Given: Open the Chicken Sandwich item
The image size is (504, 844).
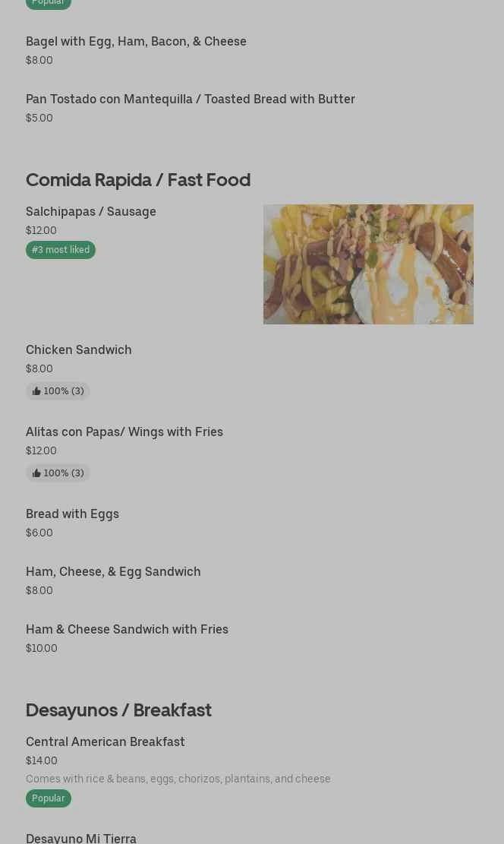Looking at the screenshot, I should (x=79, y=349).
